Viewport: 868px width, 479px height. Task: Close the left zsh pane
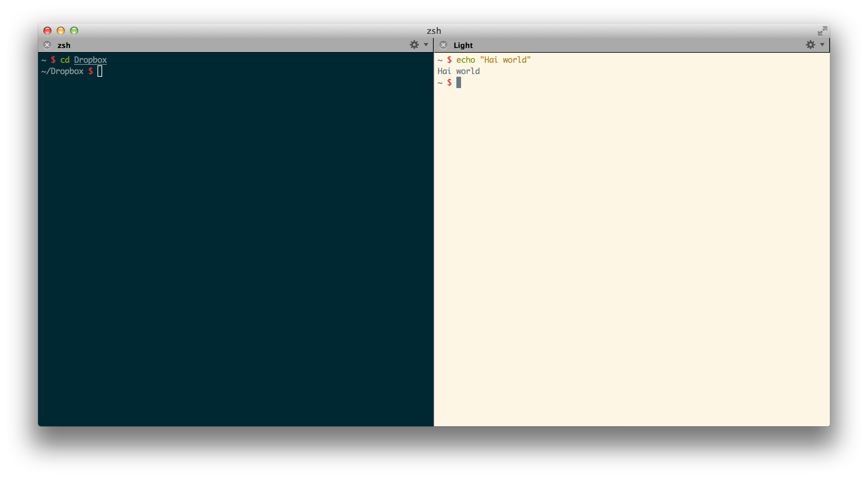coord(47,45)
